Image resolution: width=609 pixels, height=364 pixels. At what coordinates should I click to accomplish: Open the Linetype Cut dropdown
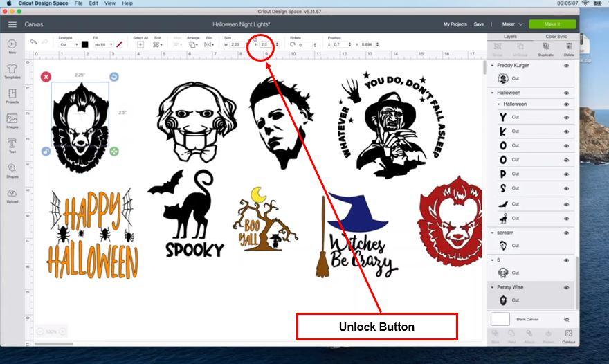coord(69,45)
